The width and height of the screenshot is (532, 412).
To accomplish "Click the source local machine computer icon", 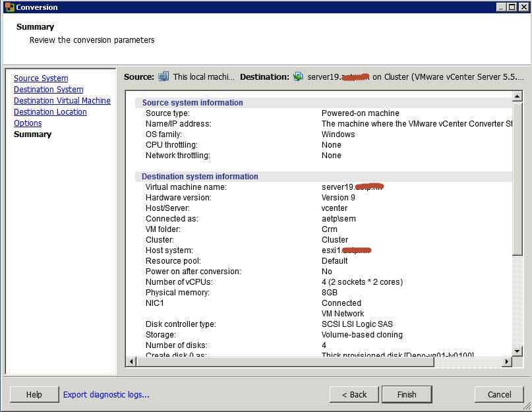I will click(164, 76).
